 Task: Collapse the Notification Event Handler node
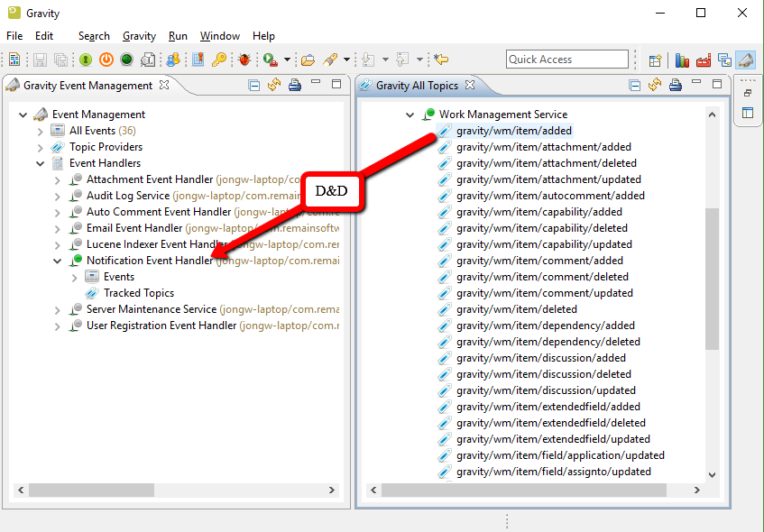pos(58,261)
